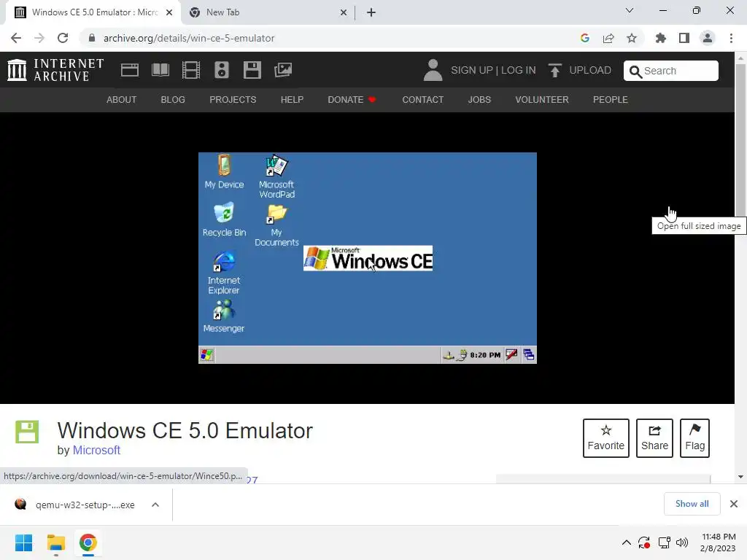
Task: Open the Images media icon
Action: (283, 70)
